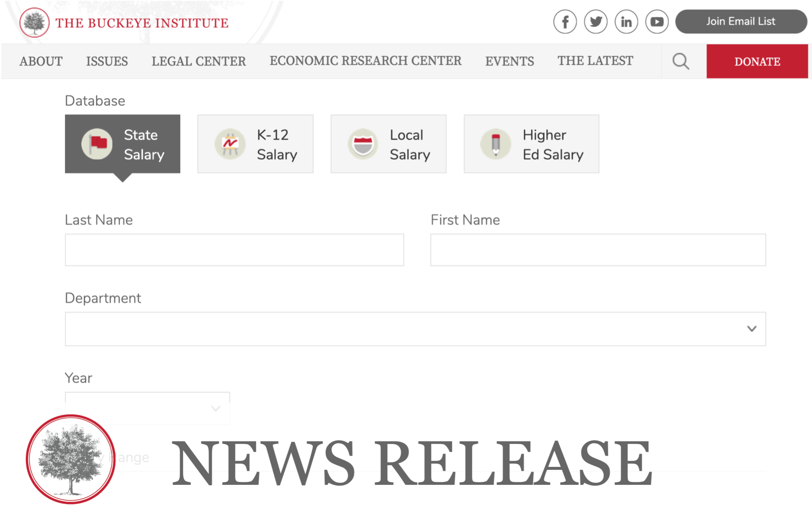Click the search magnifier icon
The width and height of the screenshot is (812, 519).
[x=681, y=61]
